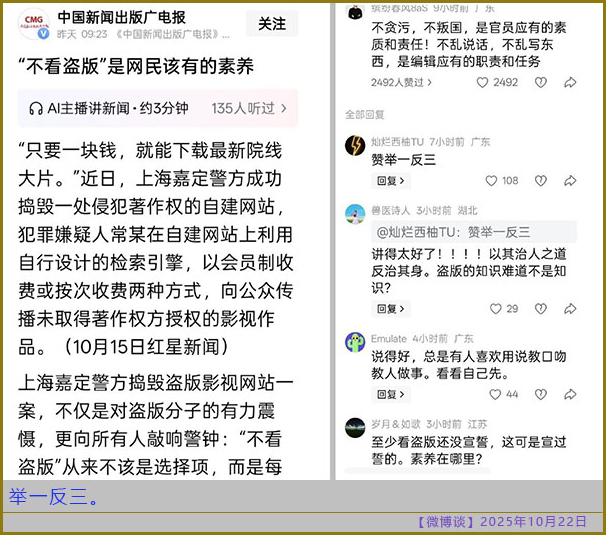This screenshot has height=535, width=606.
Task: Follow the account with 关注 button
Action: pyautogui.click(x=271, y=23)
